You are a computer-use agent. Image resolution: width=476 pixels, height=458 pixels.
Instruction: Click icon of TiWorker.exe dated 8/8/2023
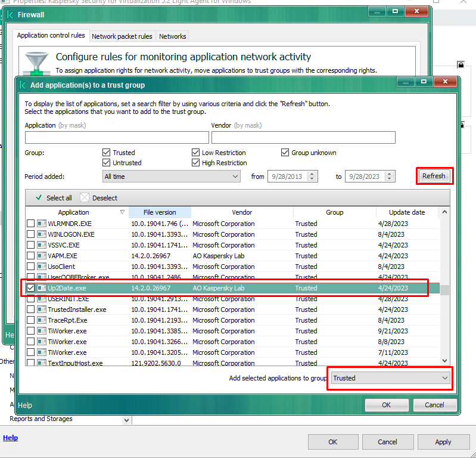click(x=41, y=342)
